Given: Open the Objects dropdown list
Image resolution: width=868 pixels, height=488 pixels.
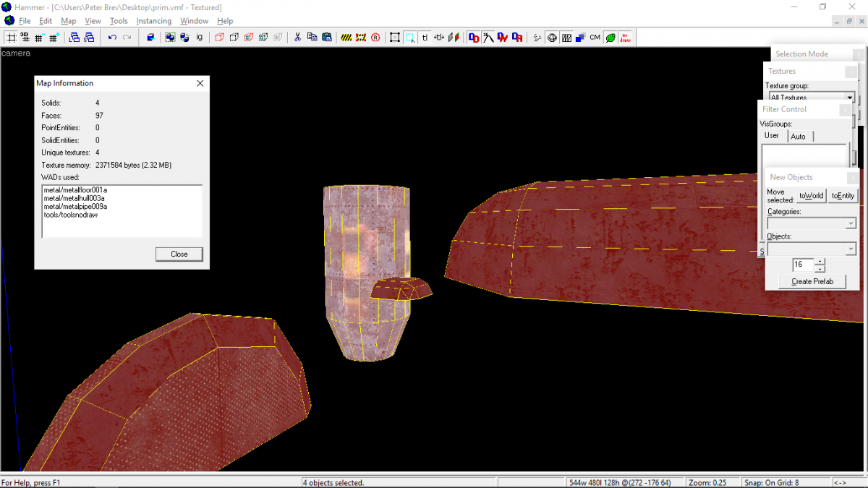Looking at the screenshot, I should [x=851, y=248].
